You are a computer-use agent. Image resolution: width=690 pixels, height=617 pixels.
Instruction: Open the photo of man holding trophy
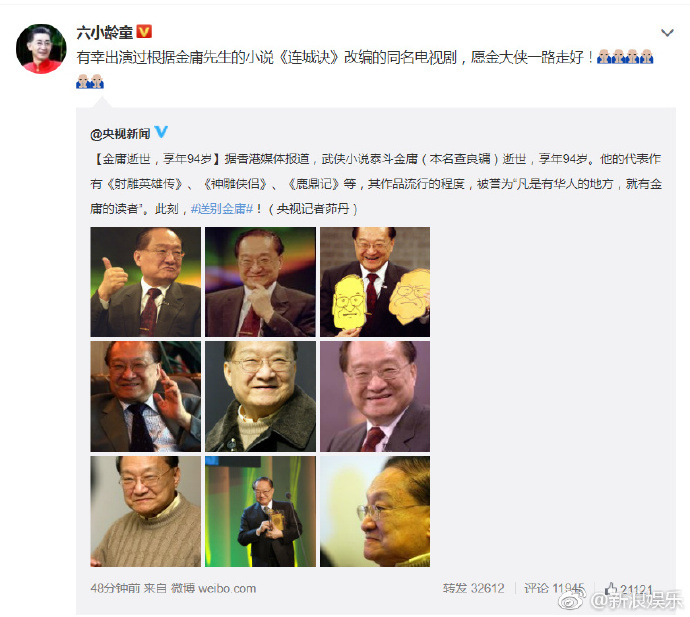pyautogui.click(x=261, y=511)
